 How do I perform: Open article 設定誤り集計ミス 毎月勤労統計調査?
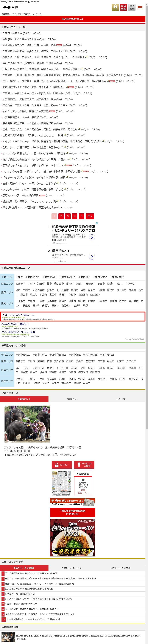pos(28,208)
